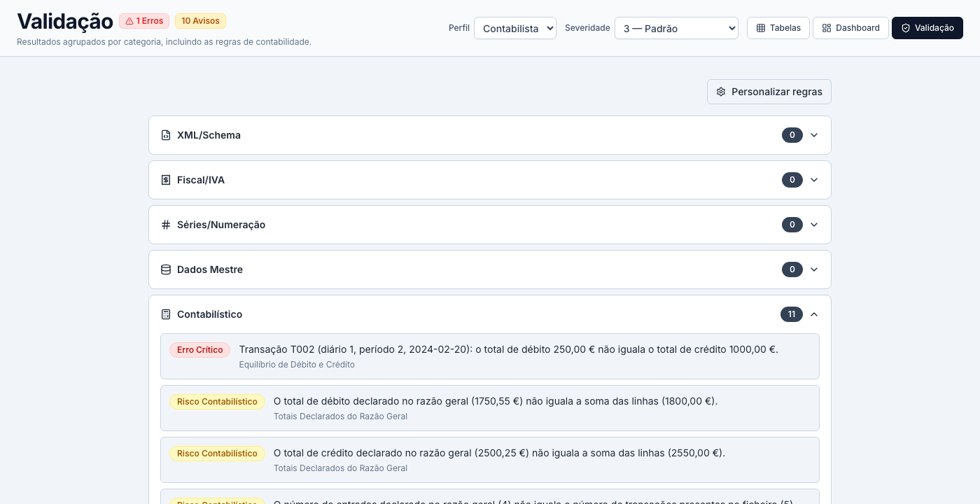Screen dimensions: 980x504
Task: Click the Dados Mestre section title
Action: tap(210, 269)
